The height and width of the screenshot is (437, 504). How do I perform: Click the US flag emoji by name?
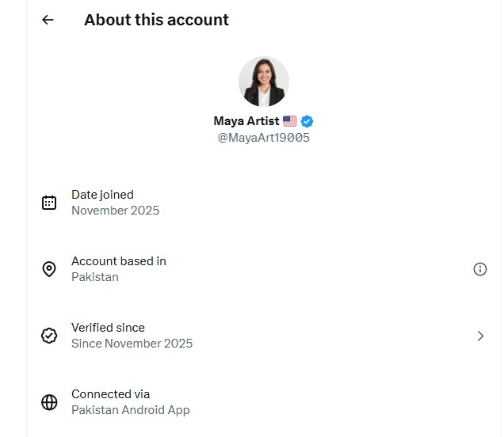click(x=290, y=121)
